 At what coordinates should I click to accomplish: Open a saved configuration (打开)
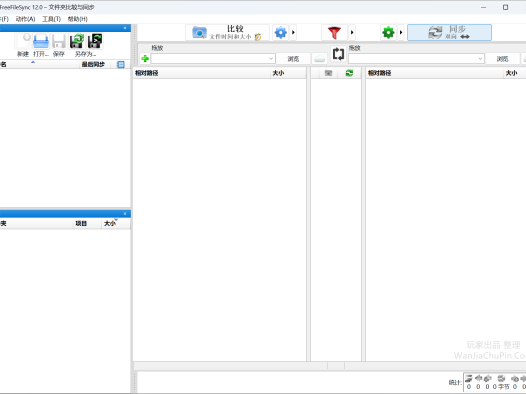tap(41, 41)
